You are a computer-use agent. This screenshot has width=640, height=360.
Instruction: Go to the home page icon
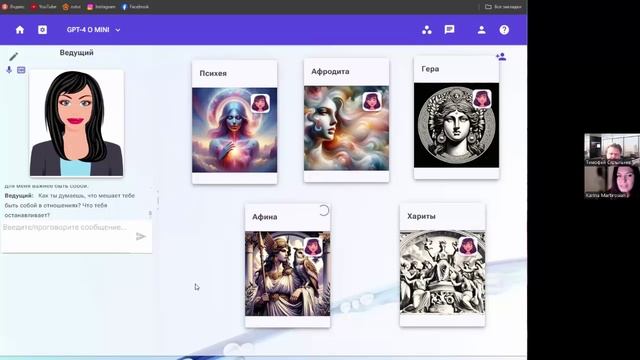(20, 30)
